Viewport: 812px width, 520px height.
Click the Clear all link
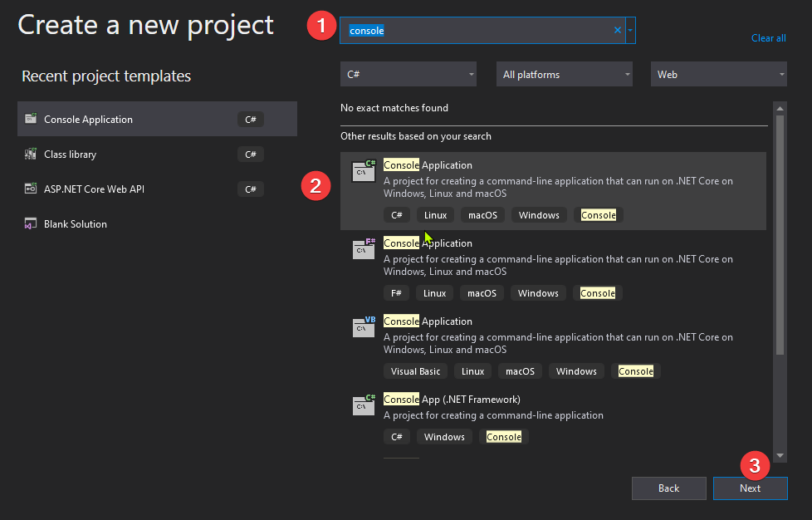[769, 38]
